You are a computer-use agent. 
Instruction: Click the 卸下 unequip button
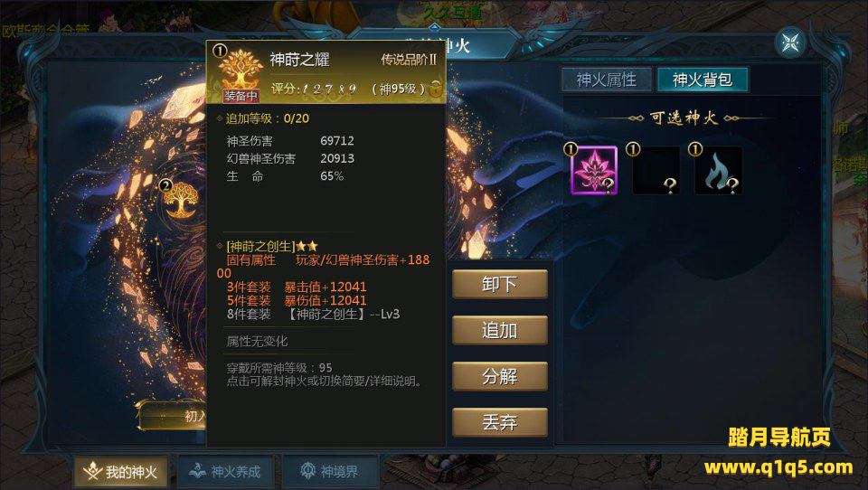500,284
